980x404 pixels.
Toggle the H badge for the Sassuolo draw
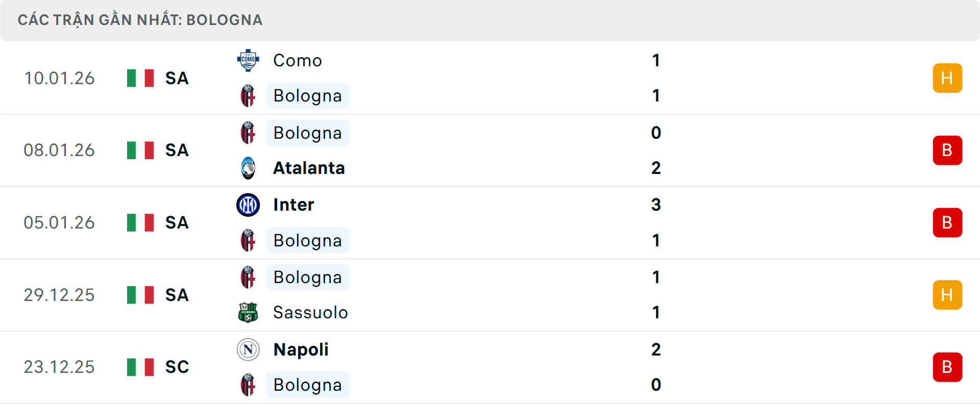tap(948, 295)
